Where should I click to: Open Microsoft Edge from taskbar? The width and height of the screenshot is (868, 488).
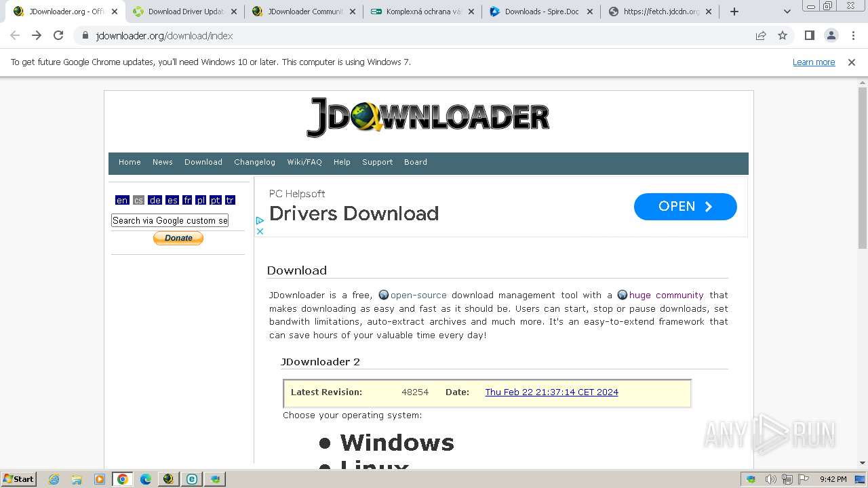[146, 479]
